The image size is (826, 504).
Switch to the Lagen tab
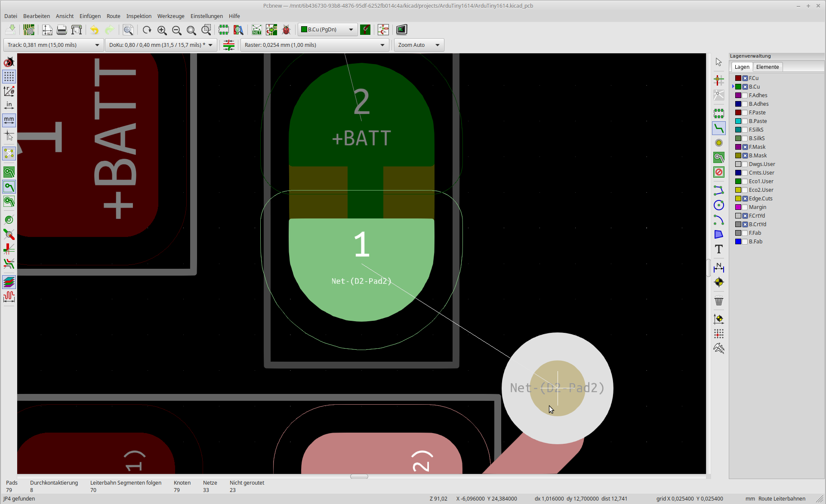742,67
